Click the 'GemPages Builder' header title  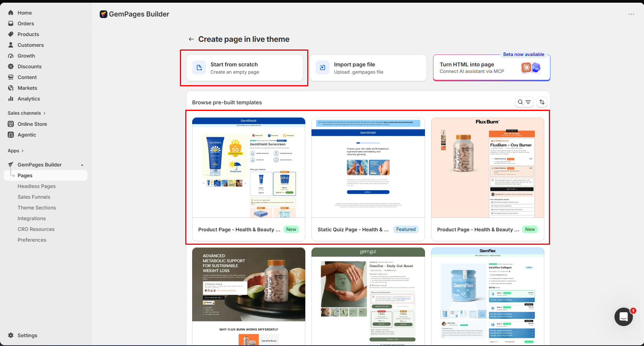(x=139, y=14)
